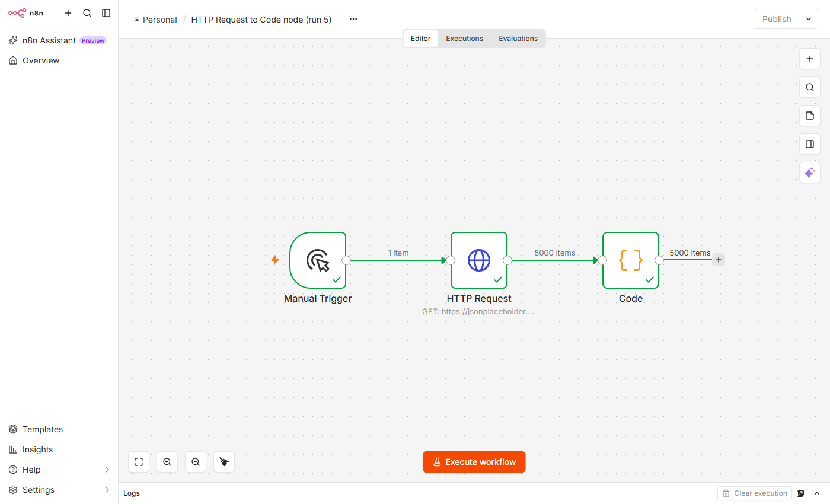Open the n8n Assistant
The width and height of the screenshot is (830, 504).
[x=58, y=40]
